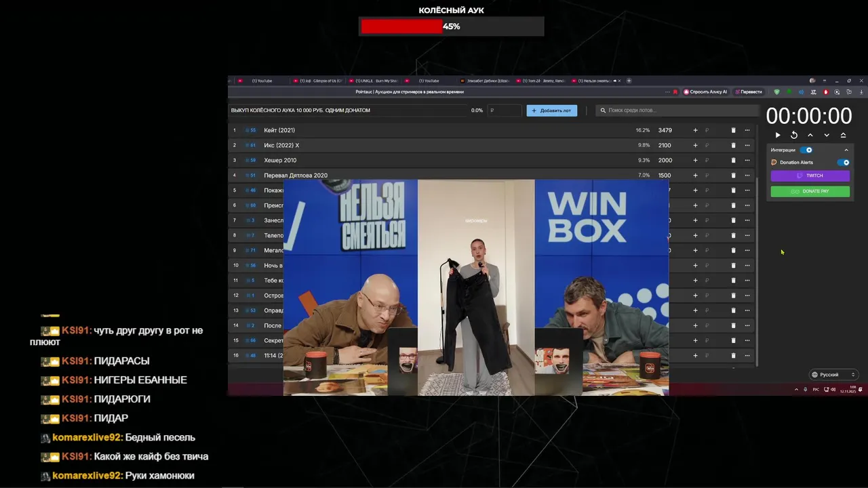868x488 pixels.
Task: Click the new lot amount field
Action: [x=505, y=110]
